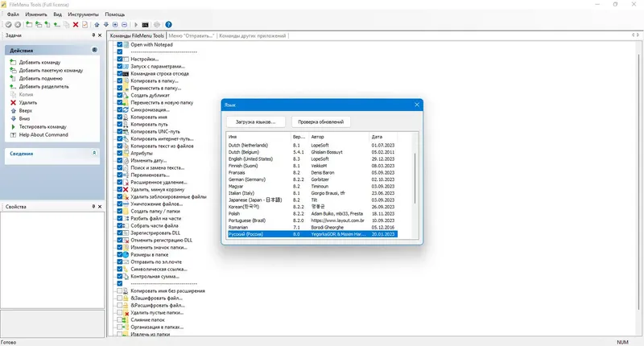Click the Задачи panel pin icon

click(x=93, y=35)
